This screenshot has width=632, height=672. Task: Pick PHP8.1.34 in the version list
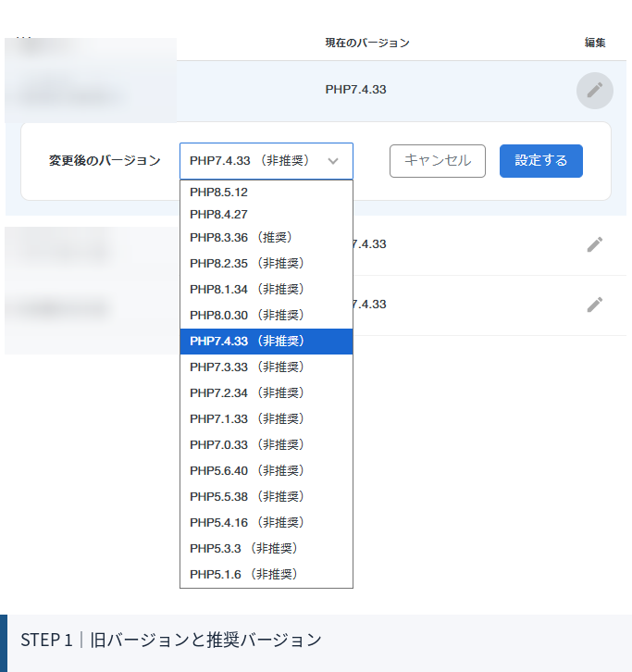[266, 290]
